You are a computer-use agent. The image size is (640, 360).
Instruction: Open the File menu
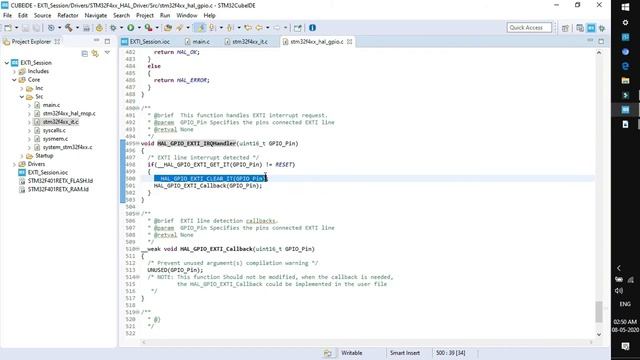coord(7,15)
